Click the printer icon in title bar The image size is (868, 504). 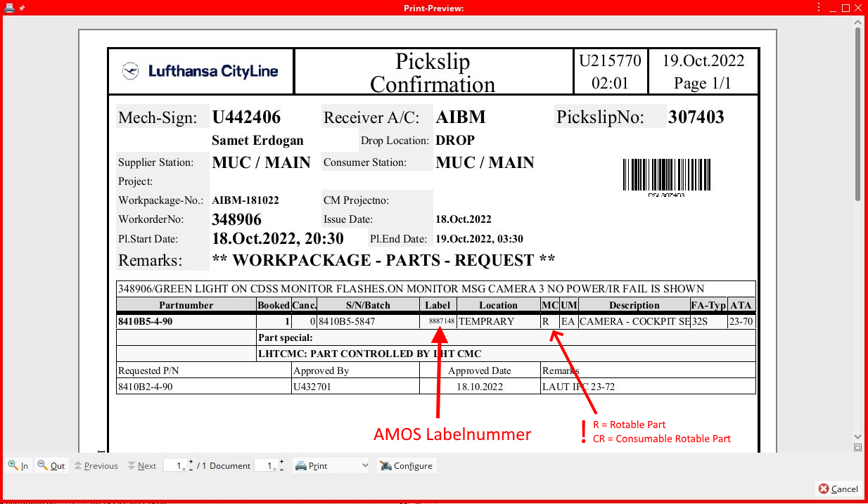click(x=9, y=8)
